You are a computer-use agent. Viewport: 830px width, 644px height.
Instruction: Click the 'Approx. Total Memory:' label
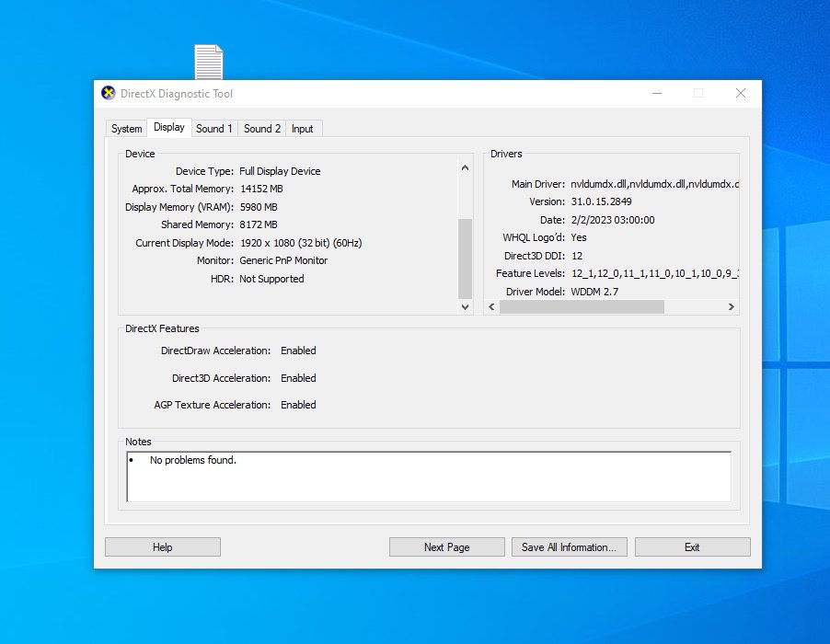(x=182, y=189)
